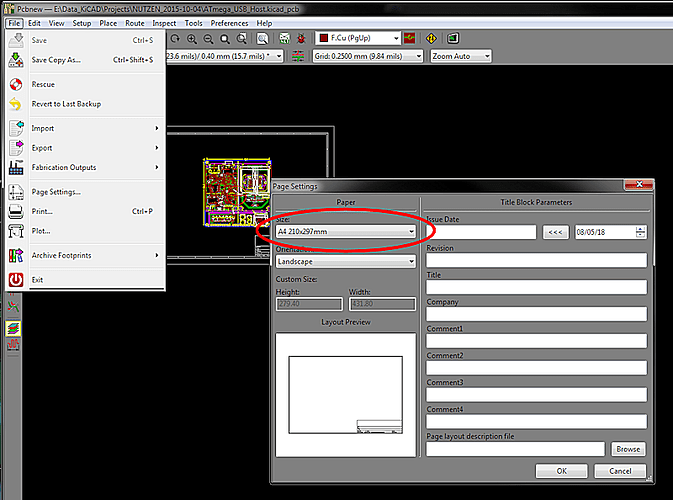
Task: Click the Zoom Out magnifier icon
Action: 208,39
